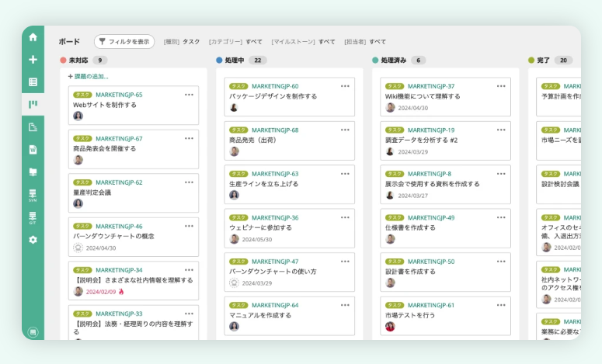The width and height of the screenshot is (602, 364).
Task: Click the teal 処理済み status dot
Action: 375,61
